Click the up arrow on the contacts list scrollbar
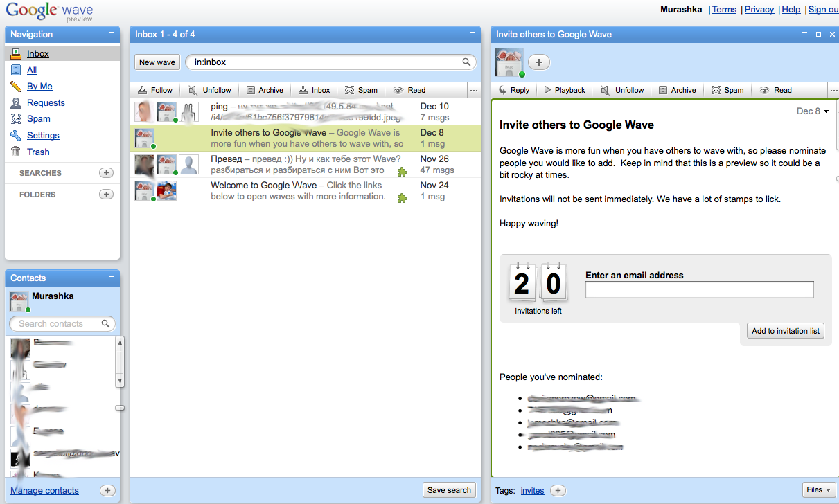The image size is (839, 504). point(120,343)
